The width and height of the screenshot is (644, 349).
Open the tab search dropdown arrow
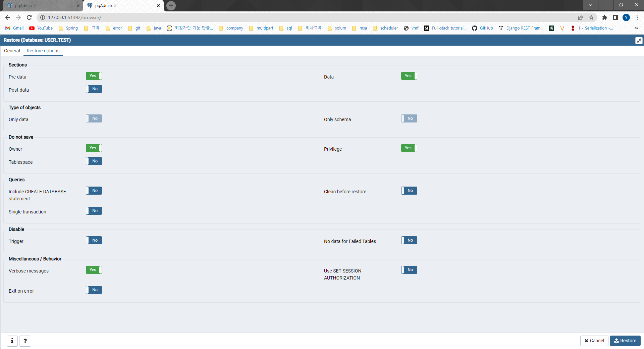(x=590, y=5)
